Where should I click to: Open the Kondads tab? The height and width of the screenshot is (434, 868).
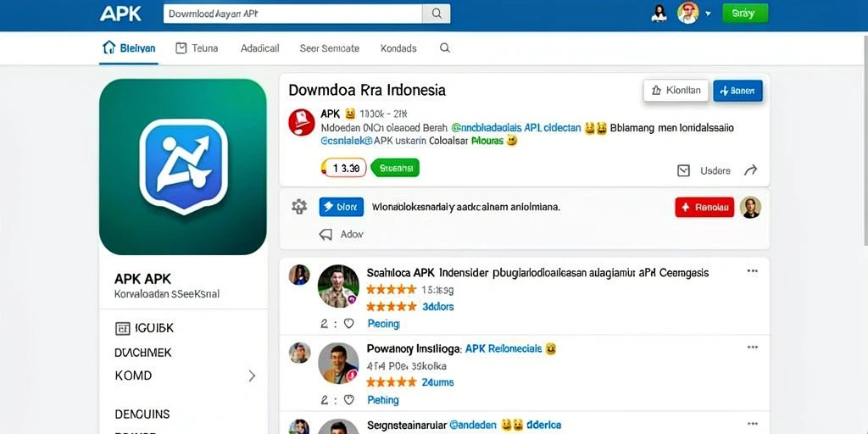398,48
